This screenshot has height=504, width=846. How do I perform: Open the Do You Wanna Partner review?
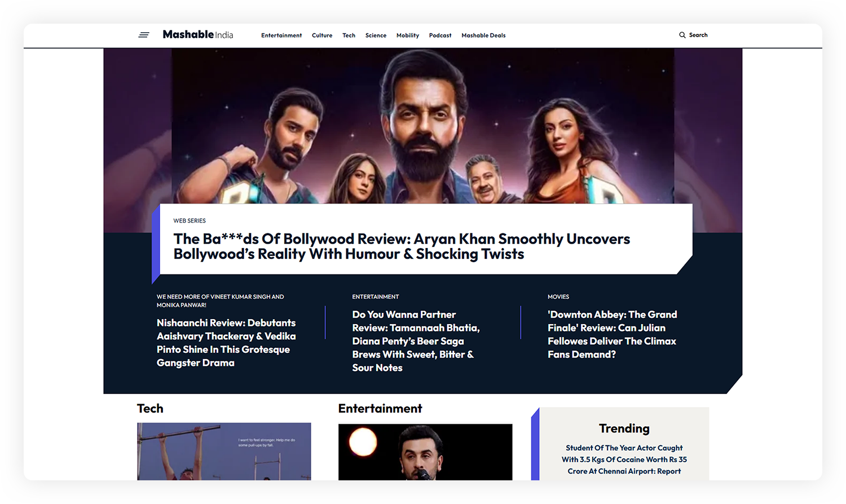[x=415, y=341]
